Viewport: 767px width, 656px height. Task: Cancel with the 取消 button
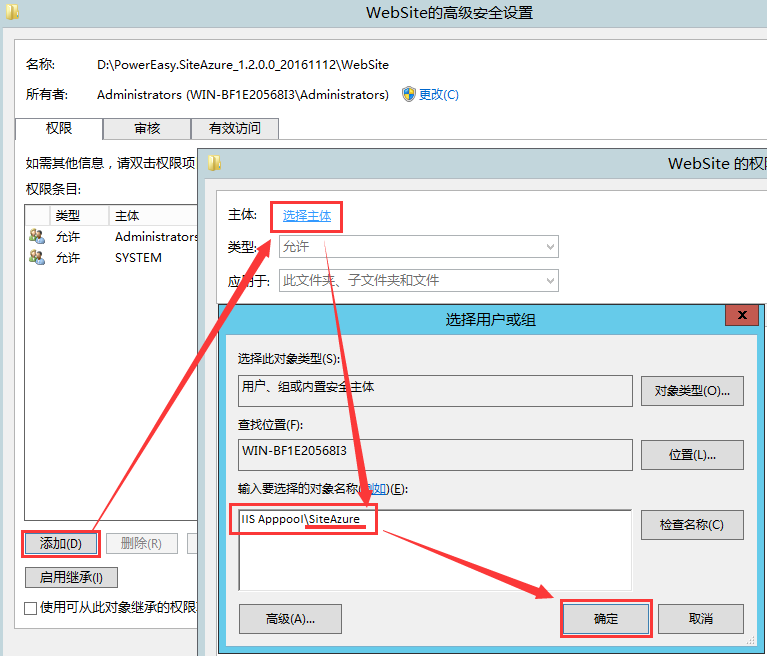(x=700, y=619)
